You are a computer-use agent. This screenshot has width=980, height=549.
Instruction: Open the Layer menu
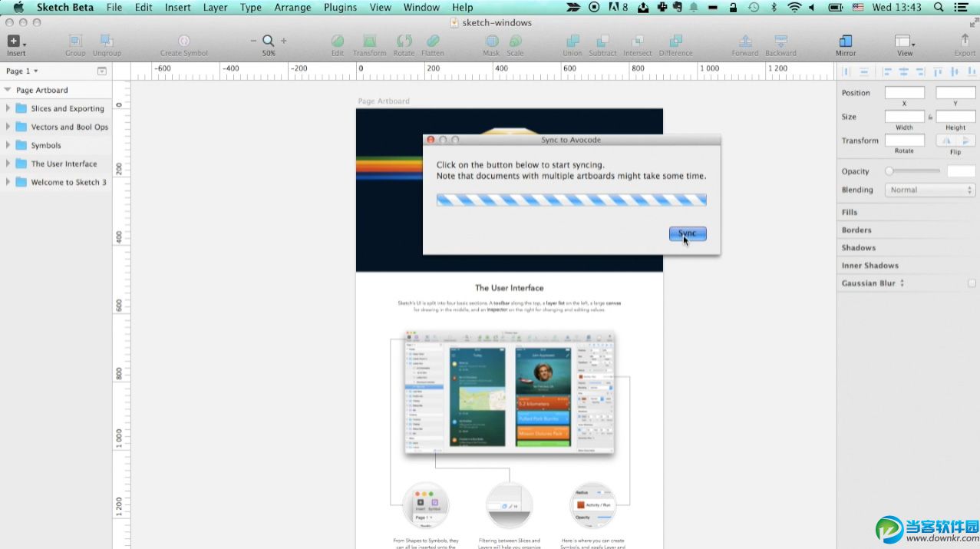coord(215,7)
